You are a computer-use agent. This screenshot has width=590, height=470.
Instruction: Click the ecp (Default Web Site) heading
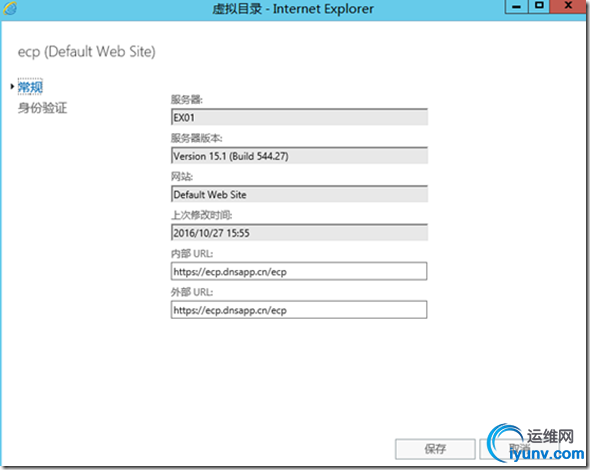pyautogui.click(x=87, y=52)
